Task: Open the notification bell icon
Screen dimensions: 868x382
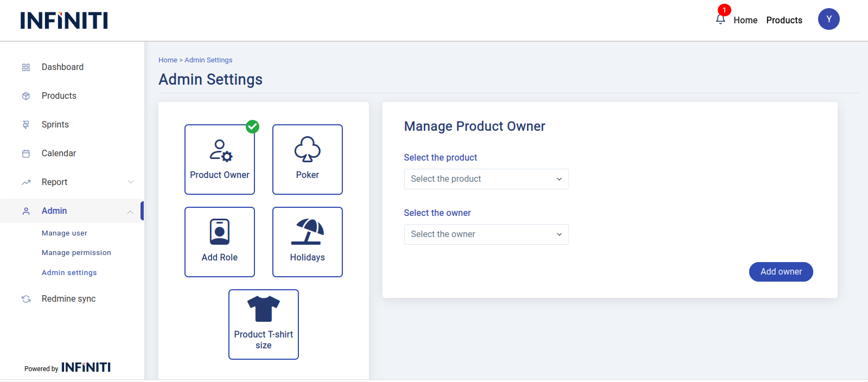Action: pos(720,20)
